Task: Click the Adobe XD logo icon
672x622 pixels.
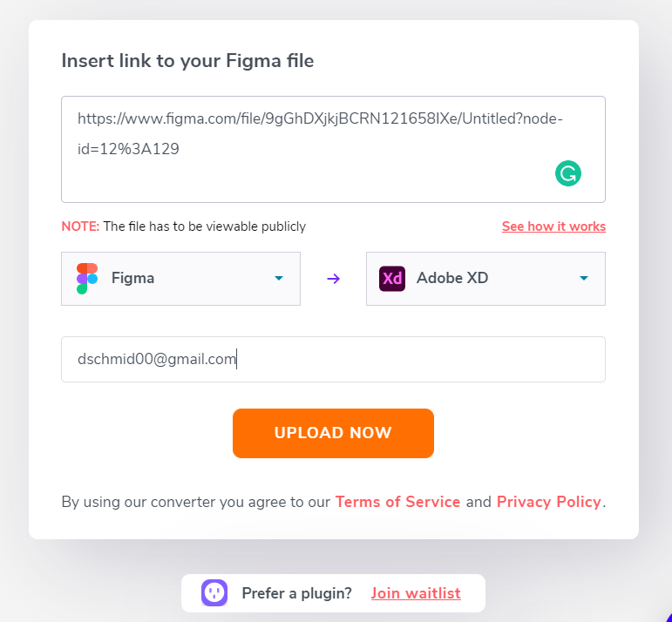Action: click(392, 279)
